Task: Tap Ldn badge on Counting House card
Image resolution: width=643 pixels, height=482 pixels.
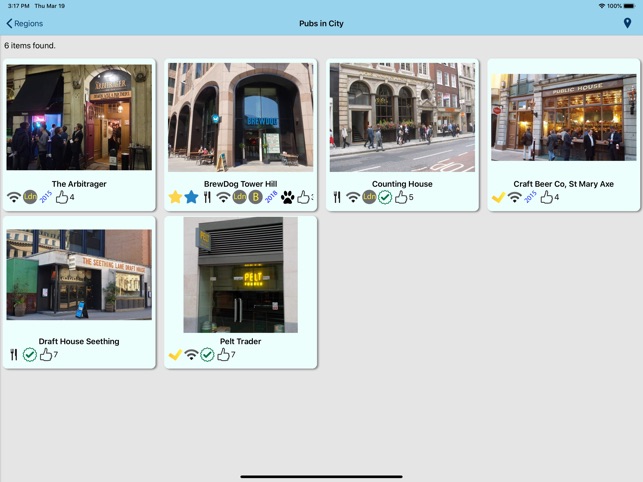Action: pyautogui.click(x=369, y=197)
